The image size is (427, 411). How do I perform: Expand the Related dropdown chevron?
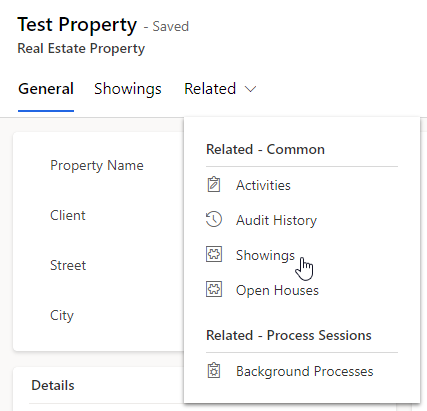coord(250,89)
